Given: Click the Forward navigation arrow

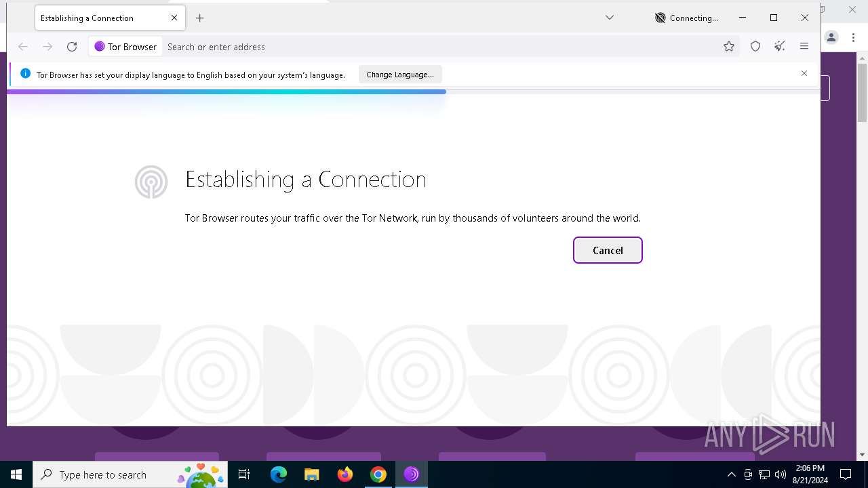Looking at the screenshot, I should (x=47, y=47).
